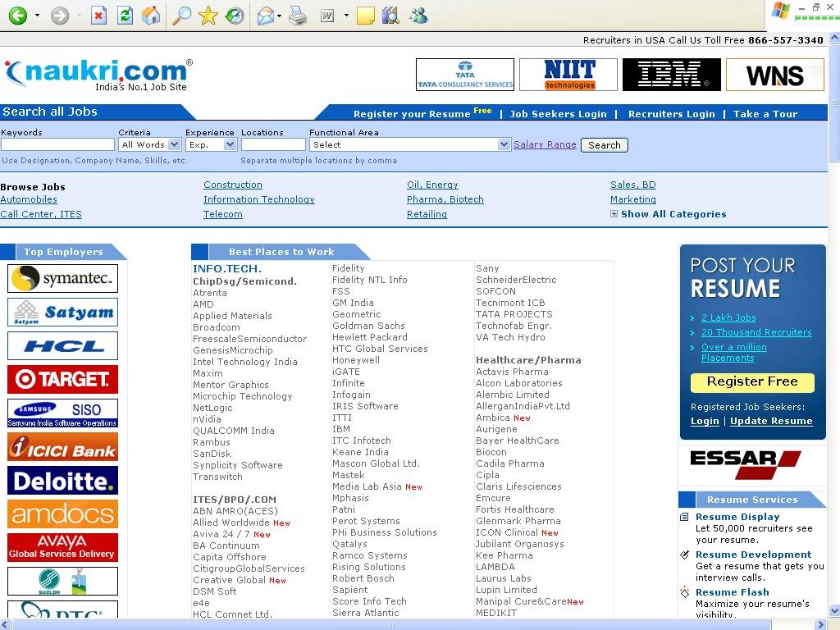Open the Resume Display service
The height and width of the screenshot is (630, 840).
pos(737,517)
